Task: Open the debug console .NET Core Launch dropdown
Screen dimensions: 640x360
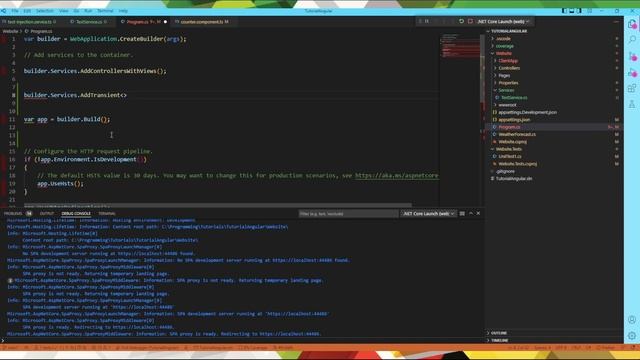Action: coord(429,213)
